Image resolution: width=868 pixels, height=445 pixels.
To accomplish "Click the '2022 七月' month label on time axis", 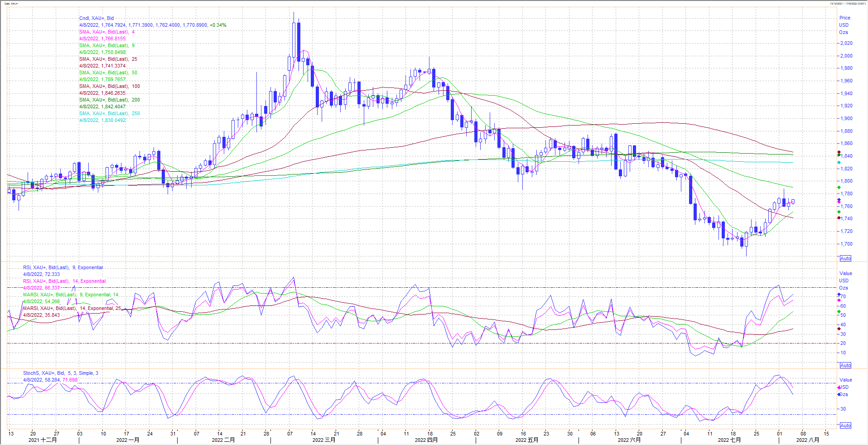I will point(729,440).
